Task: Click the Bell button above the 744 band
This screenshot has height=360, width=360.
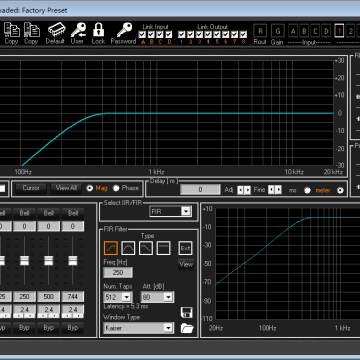Action: click(x=73, y=213)
